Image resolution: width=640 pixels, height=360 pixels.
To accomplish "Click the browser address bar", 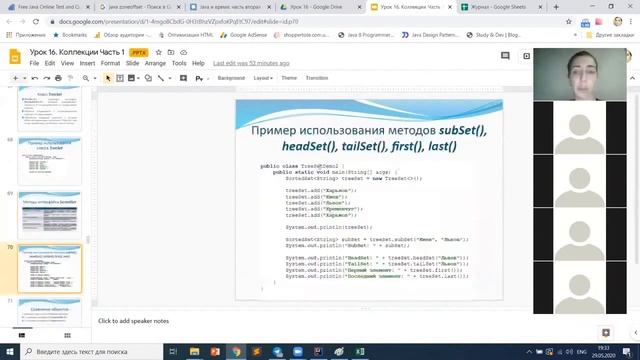I will tap(306, 22).
